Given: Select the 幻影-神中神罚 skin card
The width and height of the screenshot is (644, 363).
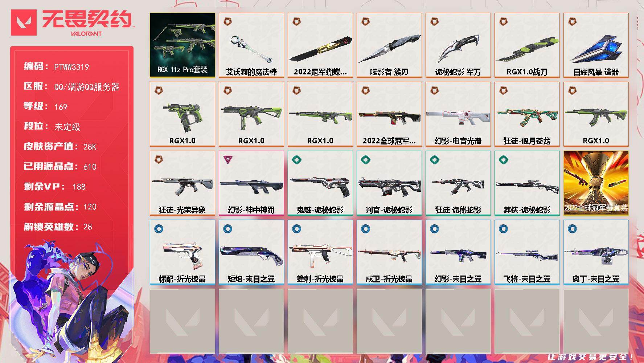Looking at the screenshot, I should [x=251, y=183].
